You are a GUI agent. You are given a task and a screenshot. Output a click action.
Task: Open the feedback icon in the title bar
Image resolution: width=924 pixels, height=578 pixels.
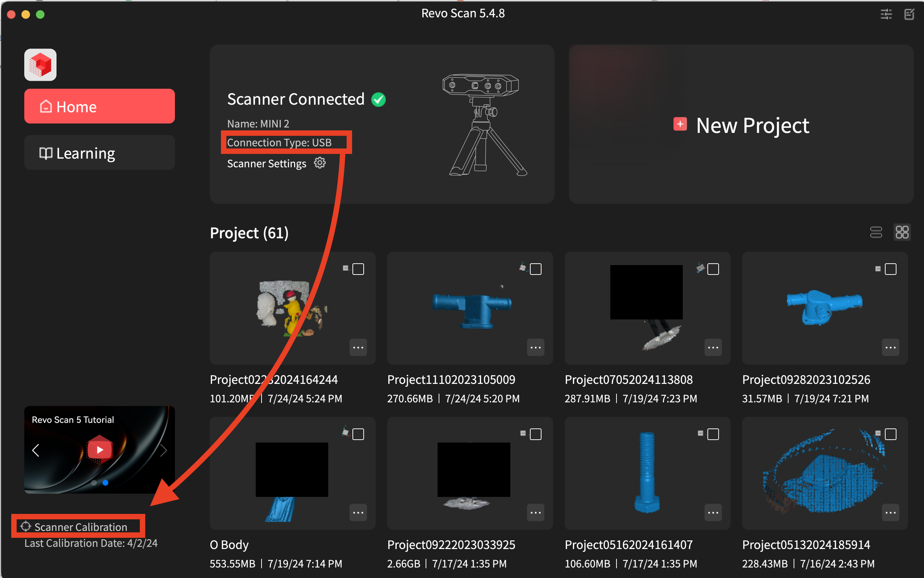coord(909,14)
